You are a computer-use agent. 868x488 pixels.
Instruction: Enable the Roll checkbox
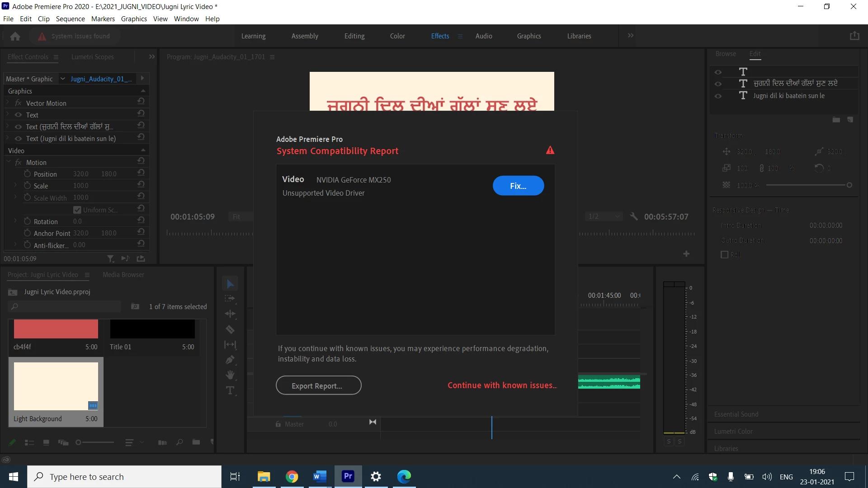(x=724, y=254)
